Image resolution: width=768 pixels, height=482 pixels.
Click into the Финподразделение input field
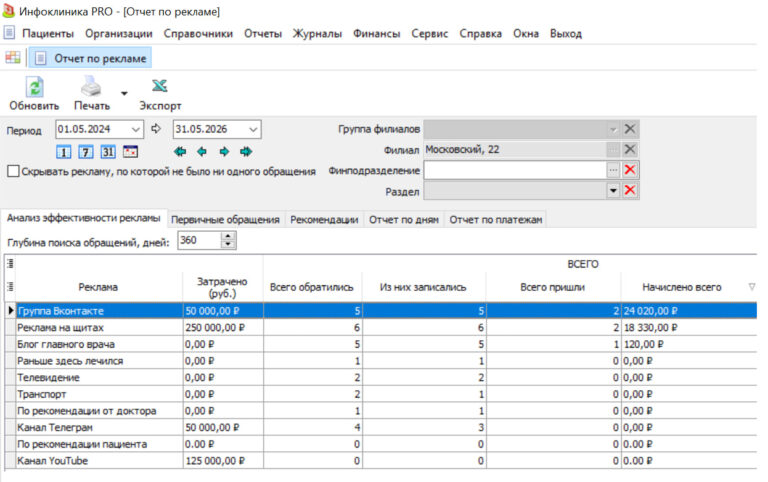pyautogui.click(x=515, y=170)
